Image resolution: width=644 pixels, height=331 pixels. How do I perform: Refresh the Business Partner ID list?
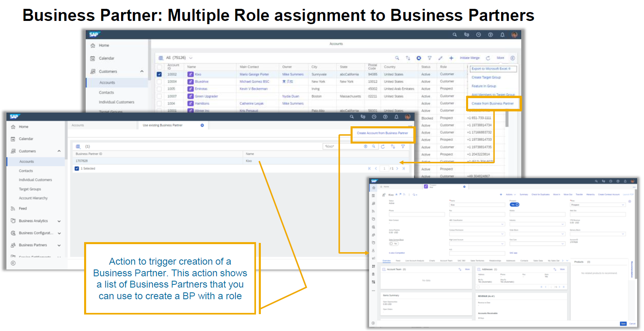(x=383, y=146)
